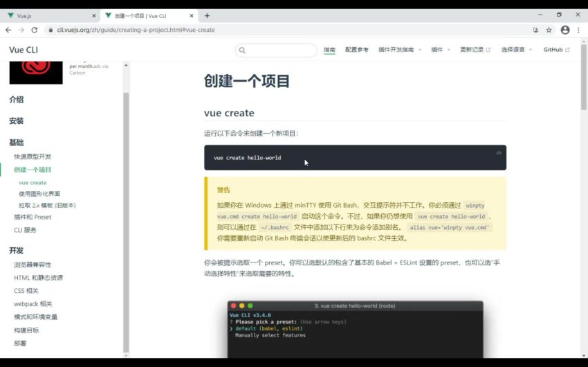Open Chrome three-dot menu
This screenshot has width=588, height=367.
point(578,30)
